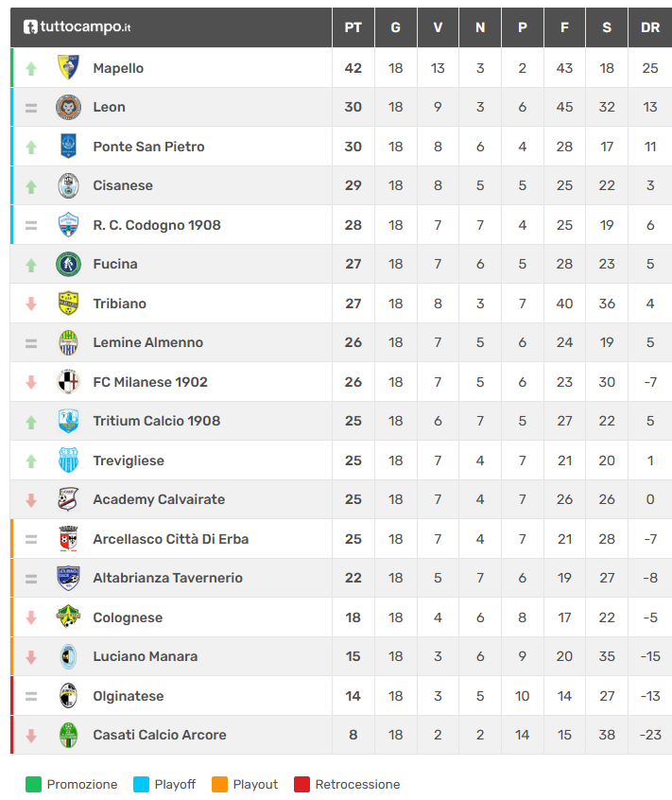Click Olginatese's points value 14
Image resolution: width=672 pixels, height=800 pixels.
tap(353, 696)
